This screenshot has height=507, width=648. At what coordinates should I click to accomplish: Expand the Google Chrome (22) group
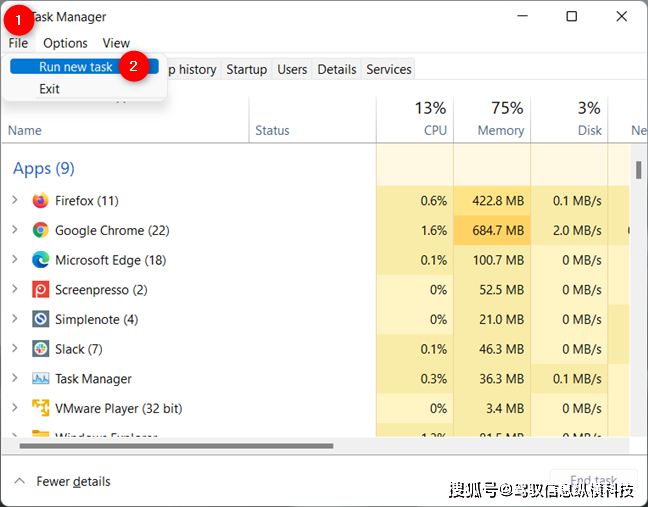15,230
